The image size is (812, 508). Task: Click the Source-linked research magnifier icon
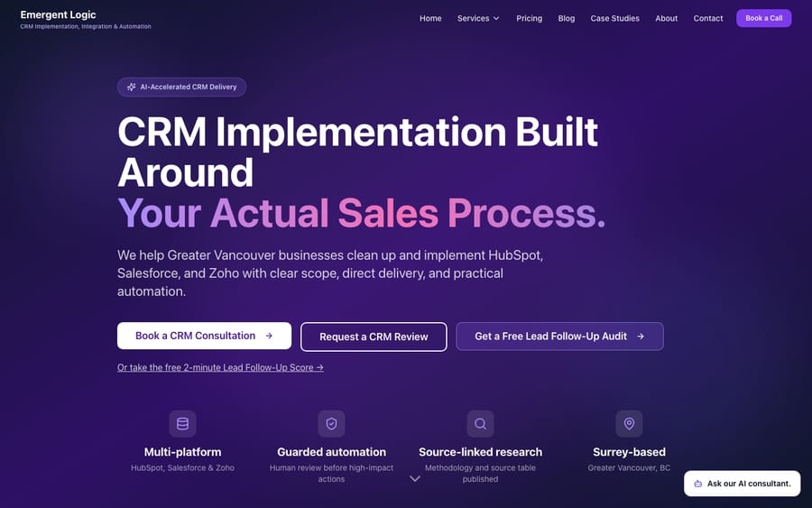click(480, 423)
